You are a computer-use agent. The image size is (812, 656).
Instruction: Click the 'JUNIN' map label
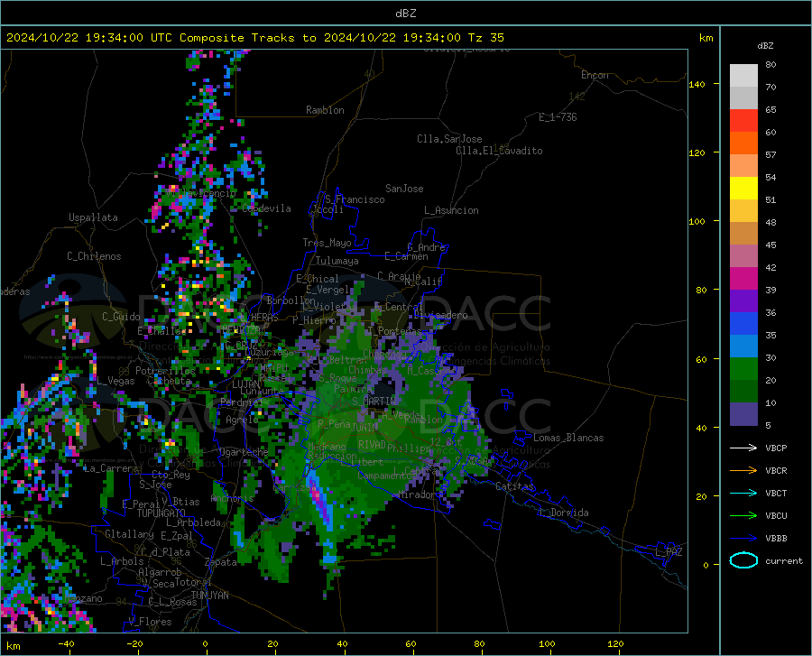[364, 427]
